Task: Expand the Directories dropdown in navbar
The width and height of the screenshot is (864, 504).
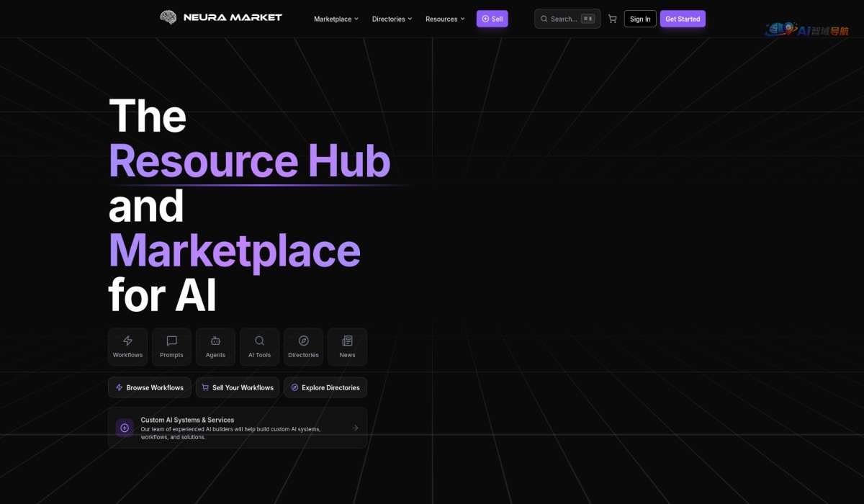Action: click(392, 19)
